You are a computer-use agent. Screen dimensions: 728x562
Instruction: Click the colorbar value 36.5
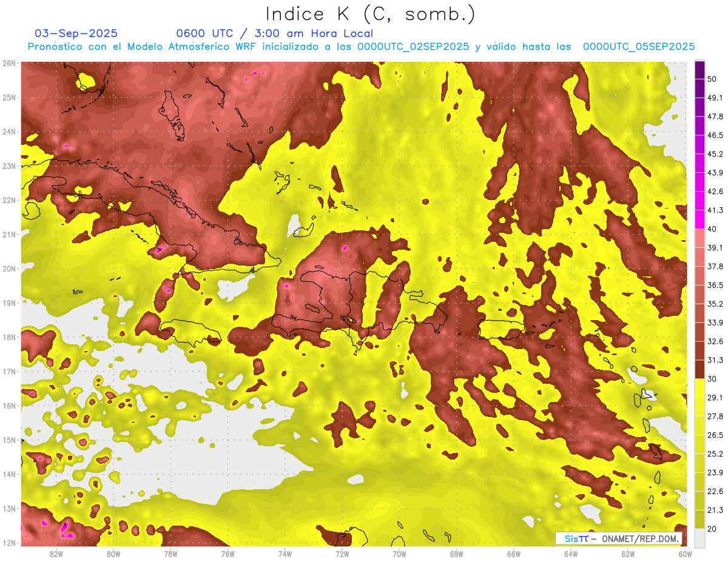tap(715, 285)
